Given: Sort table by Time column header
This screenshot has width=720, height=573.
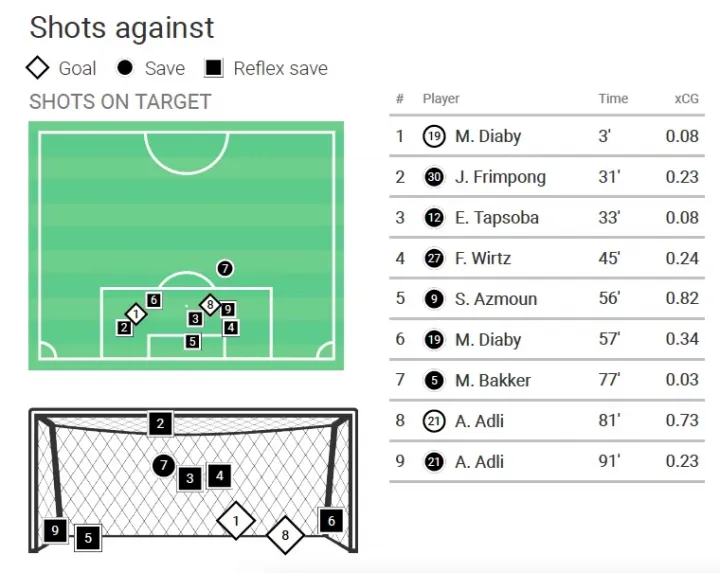Looking at the screenshot, I should pyautogui.click(x=613, y=99).
